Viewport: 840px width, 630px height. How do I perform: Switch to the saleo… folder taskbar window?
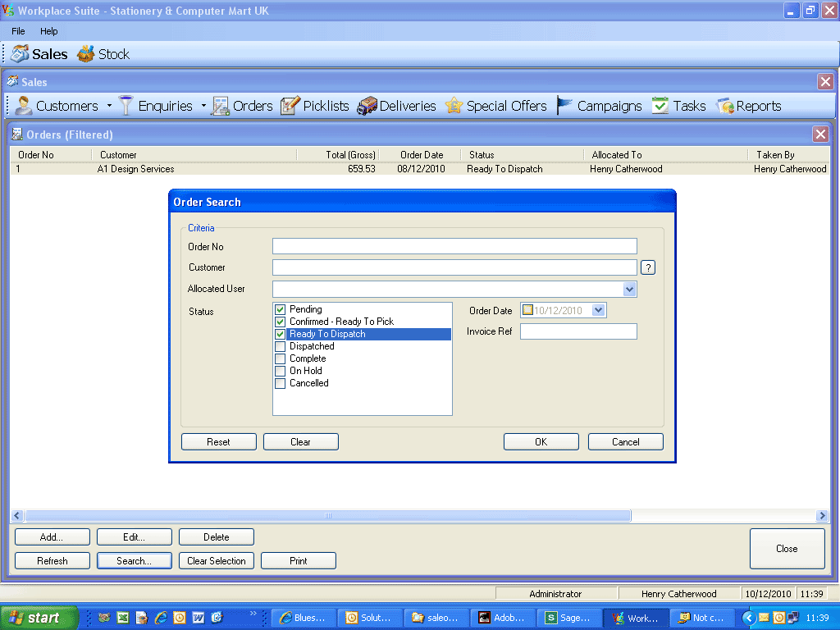436,618
